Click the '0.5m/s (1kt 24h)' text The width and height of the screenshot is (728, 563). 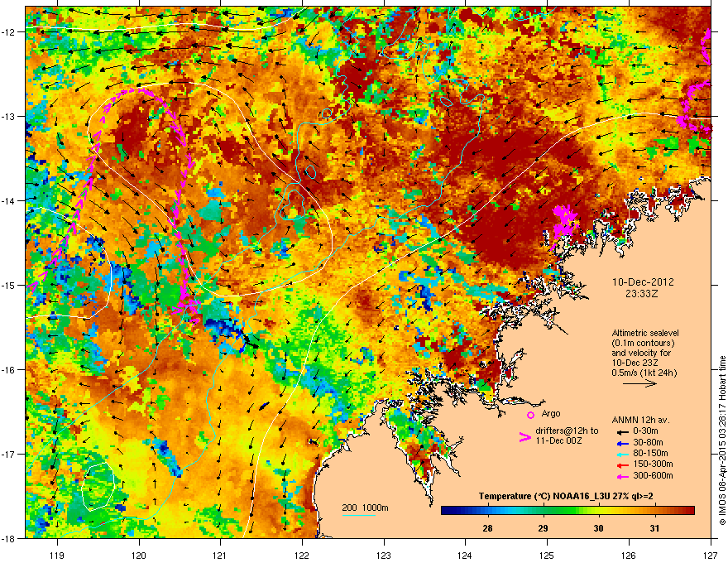coord(644,373)
